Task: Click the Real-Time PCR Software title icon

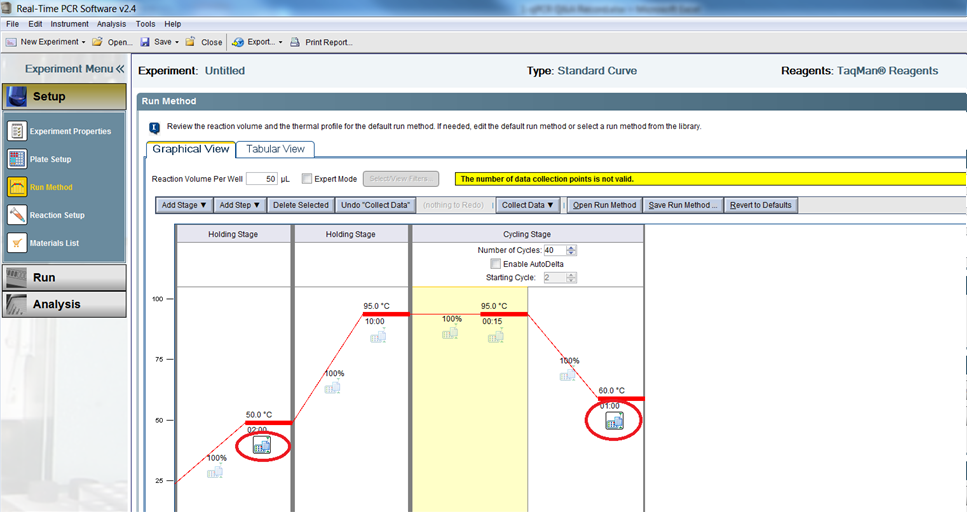Action: tap(7, 8)
